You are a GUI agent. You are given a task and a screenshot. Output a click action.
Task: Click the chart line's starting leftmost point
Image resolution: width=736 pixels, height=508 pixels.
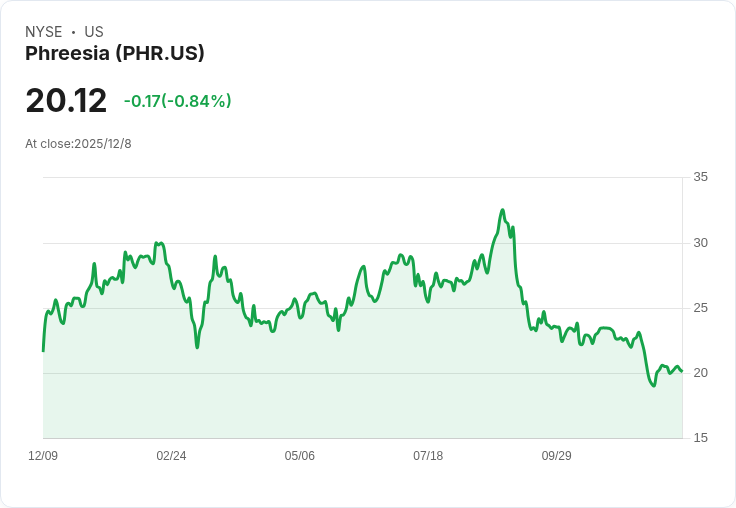[43, 351]
